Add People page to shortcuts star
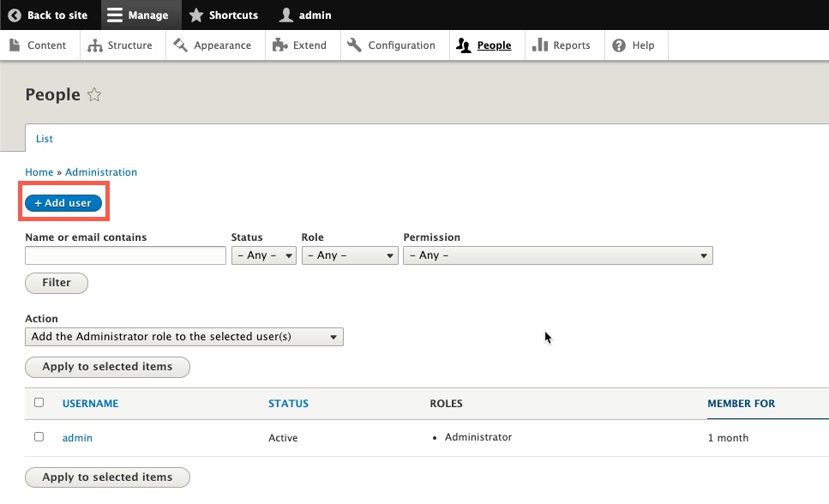 (x=94, y=95)
